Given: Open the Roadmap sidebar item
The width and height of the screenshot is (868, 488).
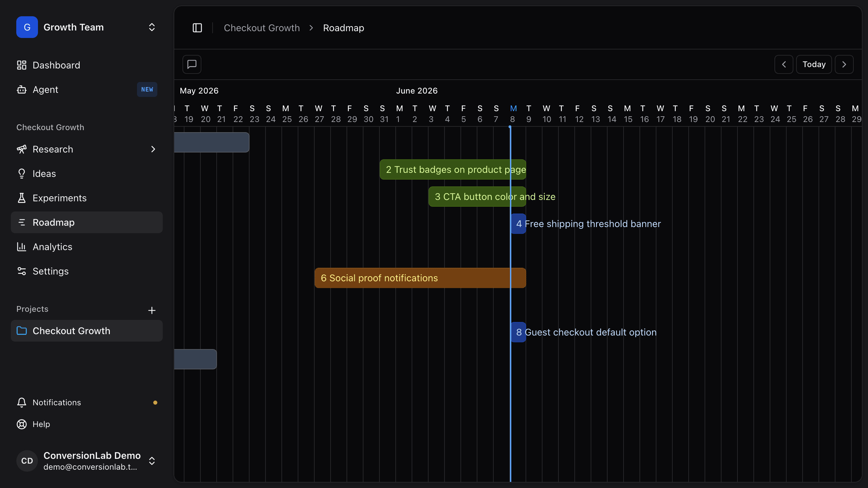Looking at the screenshot, I should (x=87, y=222).
